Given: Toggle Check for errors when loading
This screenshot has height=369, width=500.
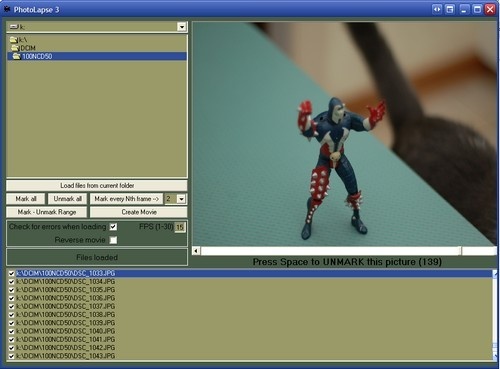Looking at the screenshot, I should click(113, 227).
